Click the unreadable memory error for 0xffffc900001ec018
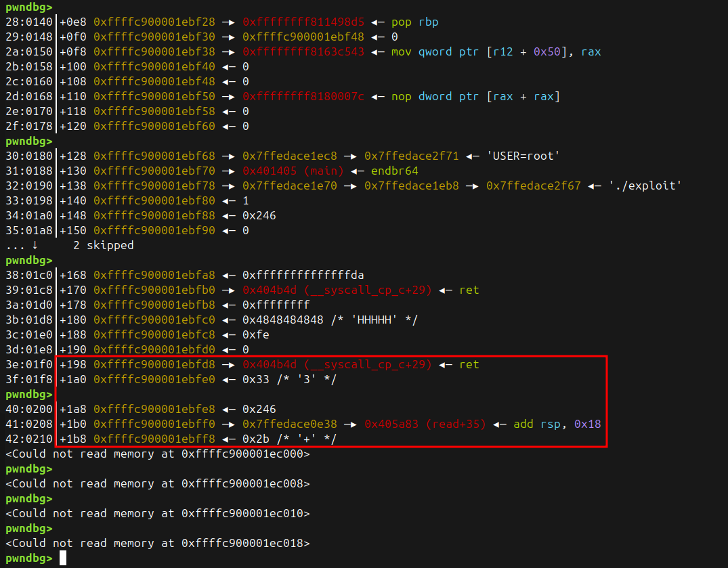The image size is (728, 568). 158,543
